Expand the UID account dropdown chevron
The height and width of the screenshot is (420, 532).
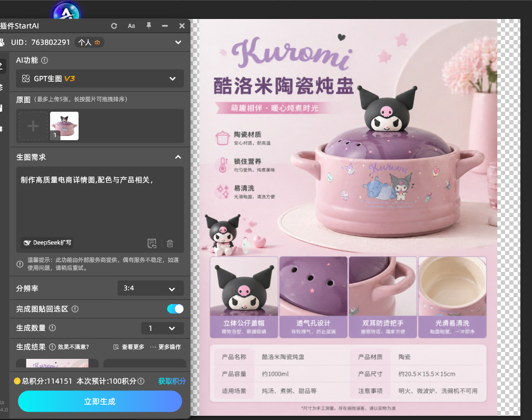(x=178, y=42)
